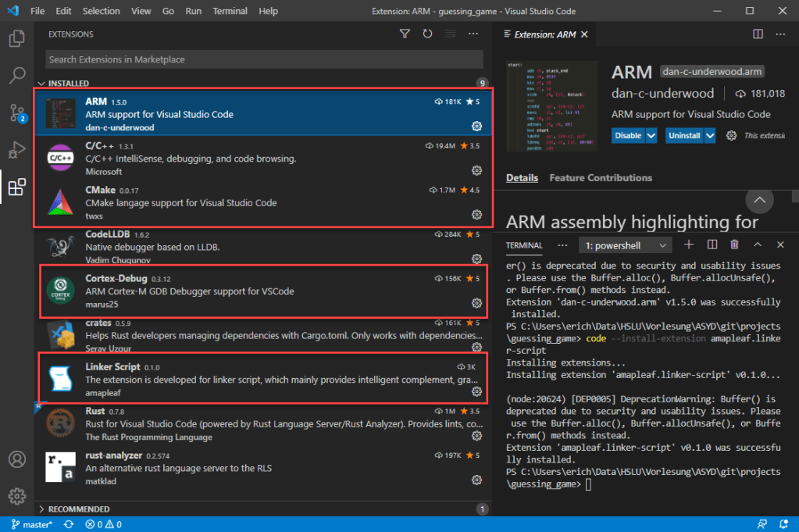Screen dimensions: 799x532
Task: Collapse the INSTALLED extensions section
Action: click(x=41, y=83)
